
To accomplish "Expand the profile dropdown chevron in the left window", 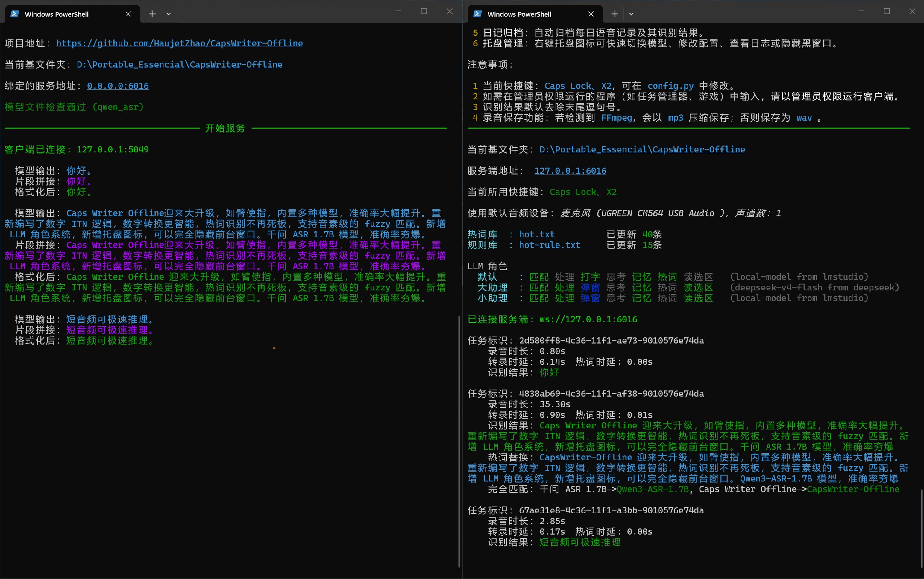I will (x=168, y=14).
